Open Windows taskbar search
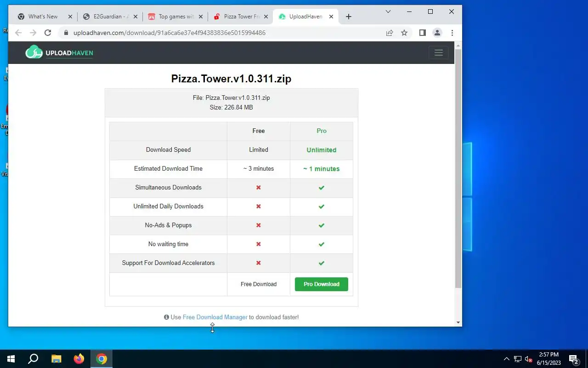The image size is (588, 368). point(33,359)
